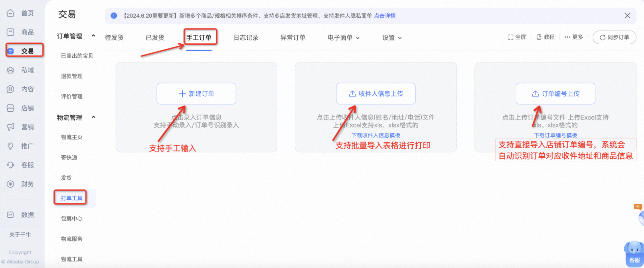Open 退款管理 in the order menu

72,76
